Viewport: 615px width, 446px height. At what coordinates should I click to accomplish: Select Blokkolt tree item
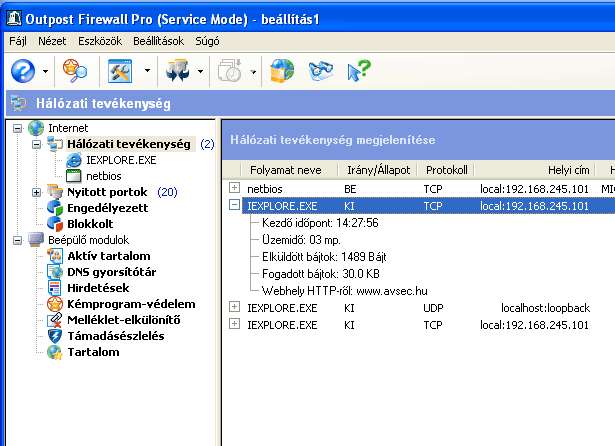(90, 224)
